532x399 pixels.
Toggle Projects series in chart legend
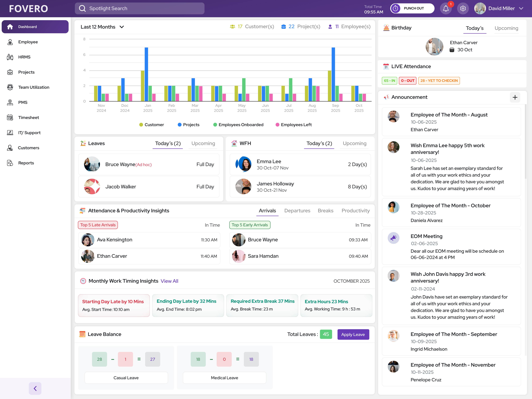[189, 125]
